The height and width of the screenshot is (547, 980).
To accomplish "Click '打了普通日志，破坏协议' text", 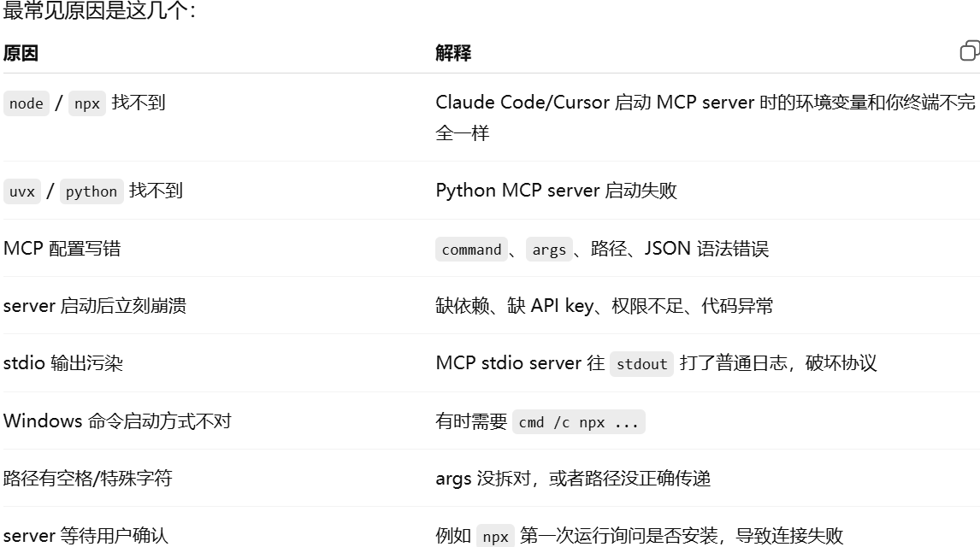I will 778,363.
